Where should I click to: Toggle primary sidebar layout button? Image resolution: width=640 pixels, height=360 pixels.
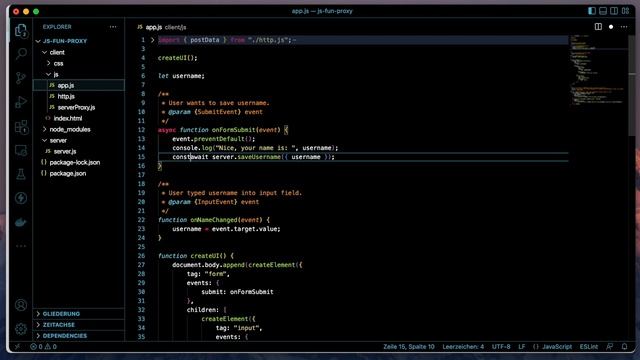pos(592,11)
